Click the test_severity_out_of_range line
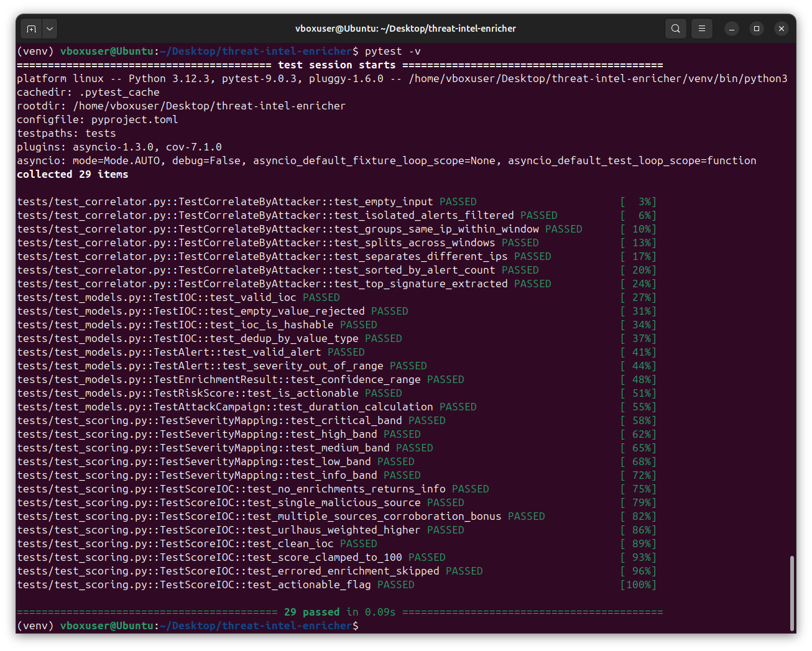Screen dimensions: 812x651 click(x=336, y=366)
